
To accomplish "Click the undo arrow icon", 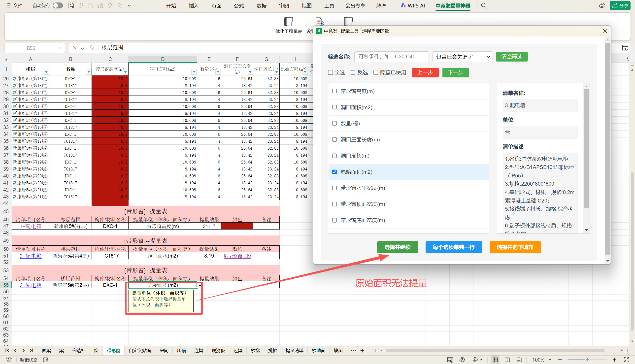I will (x=110, y=5).
